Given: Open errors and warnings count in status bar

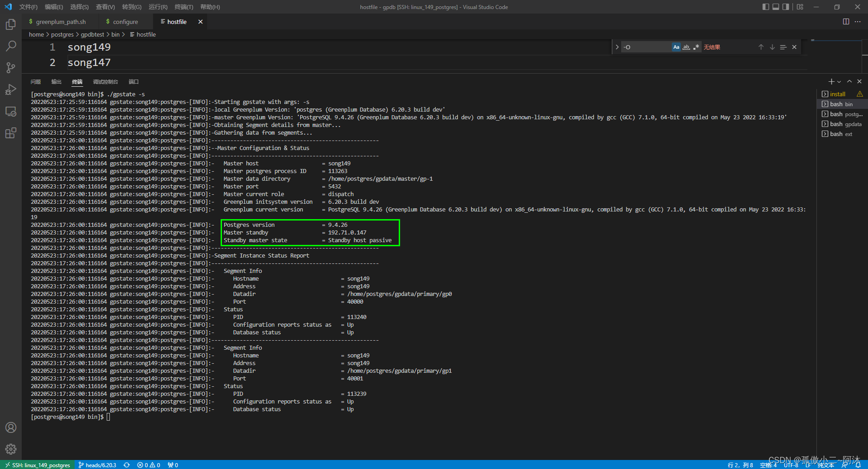Looking at the screenshot, I should click(149, 465).
